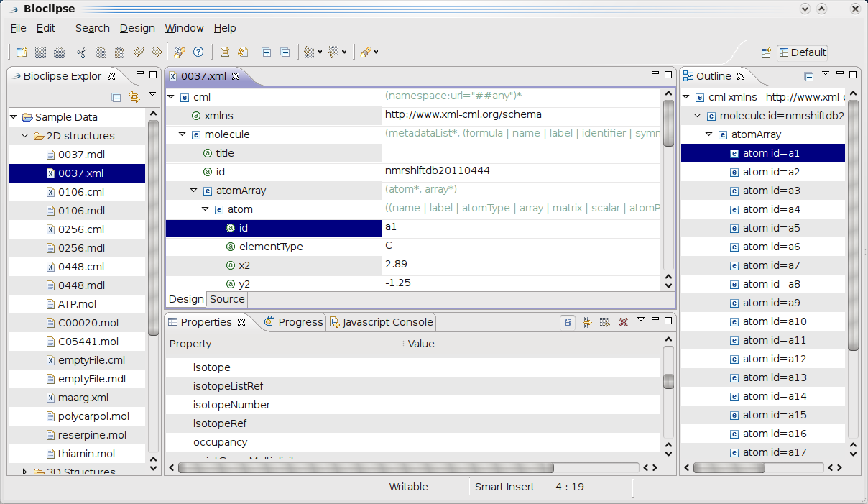The width and height of the screenshot is (868, 504).
Task: Click the Cut scissors toolbar icon
Action: 82,52
